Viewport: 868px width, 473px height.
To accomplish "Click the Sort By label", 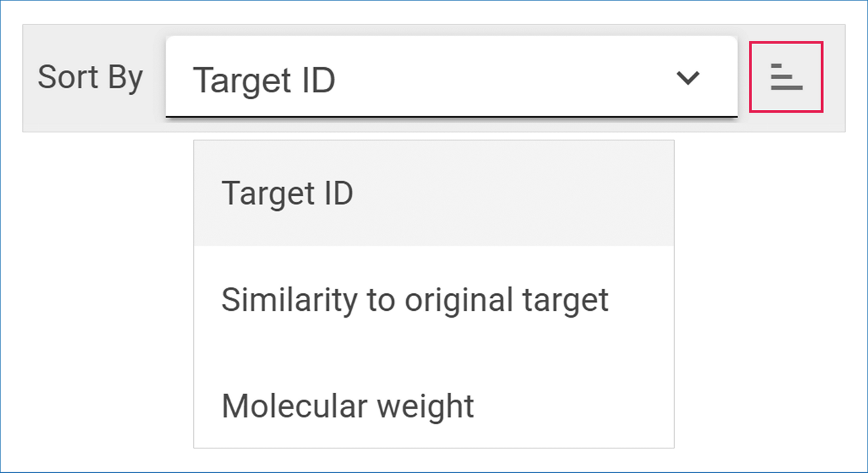I will (90, 77).
